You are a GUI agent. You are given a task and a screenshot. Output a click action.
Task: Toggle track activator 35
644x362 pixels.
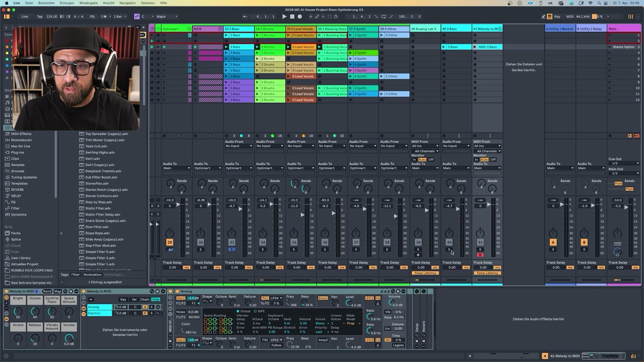click(294, 242)
